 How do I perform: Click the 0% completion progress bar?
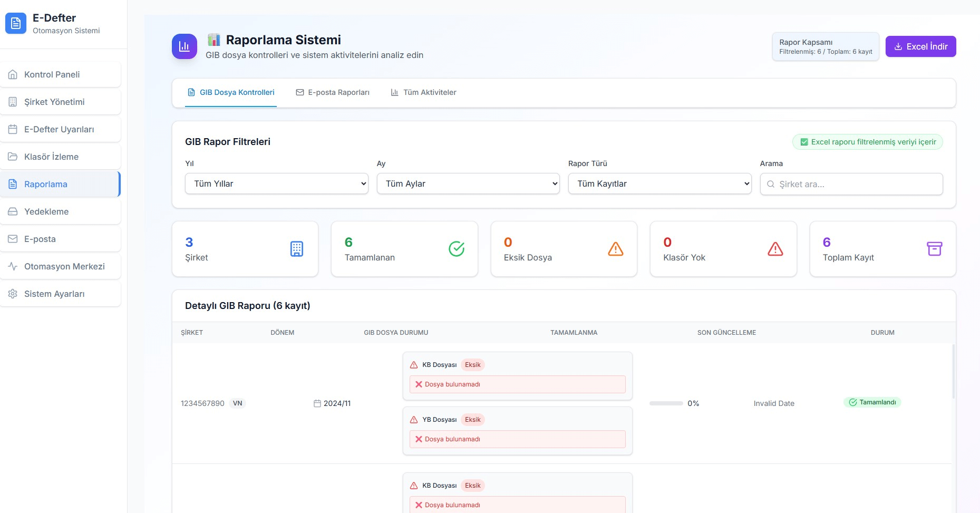[666, 403]
